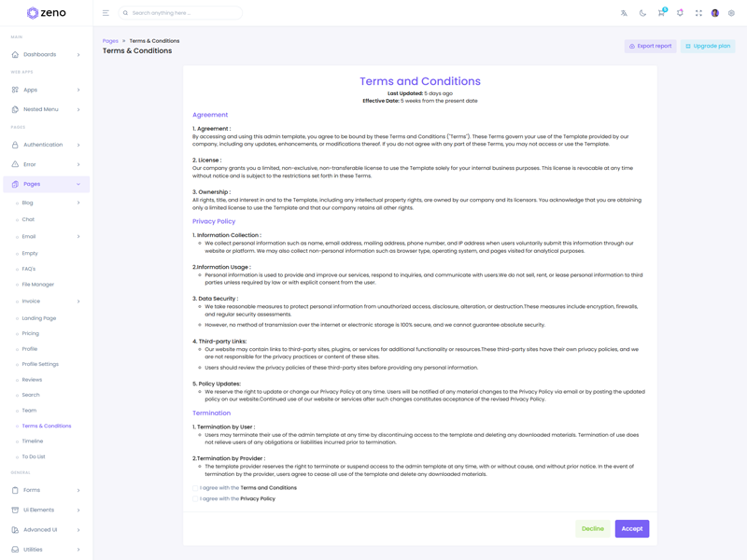Expand the Dashboards sidebar menu

coord(46,55)
